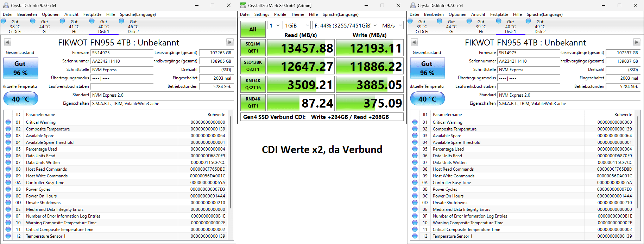Screen dimensions: 644x244
Task: Click the Parametername column header in left window
Action: pos(101,115)
